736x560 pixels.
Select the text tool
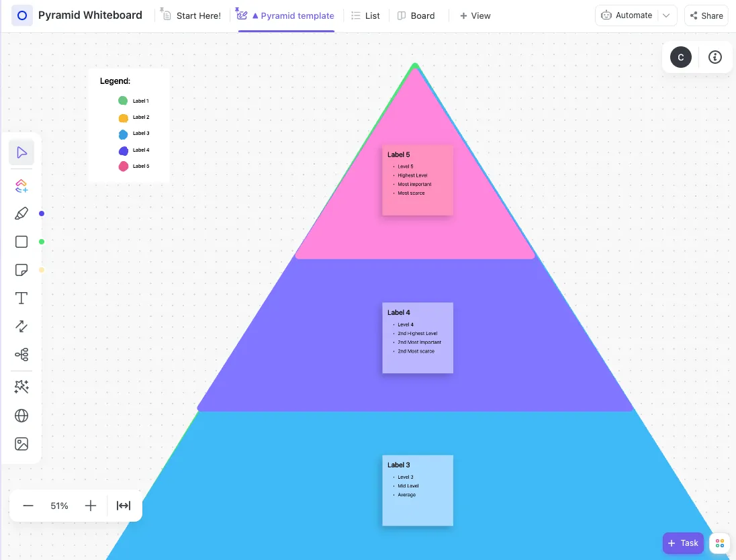click(21, 298)
